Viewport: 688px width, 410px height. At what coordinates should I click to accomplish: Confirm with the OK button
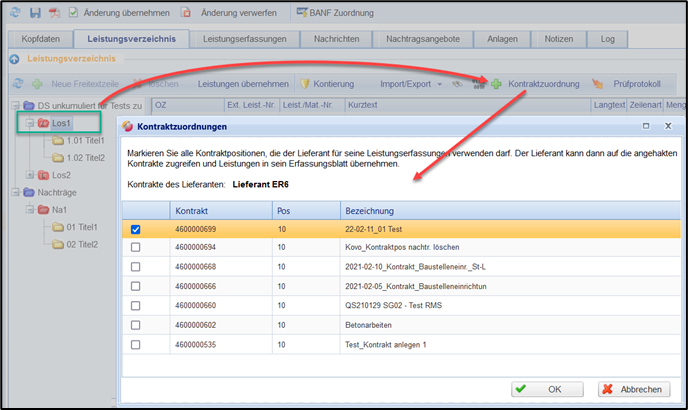(547, 389)
